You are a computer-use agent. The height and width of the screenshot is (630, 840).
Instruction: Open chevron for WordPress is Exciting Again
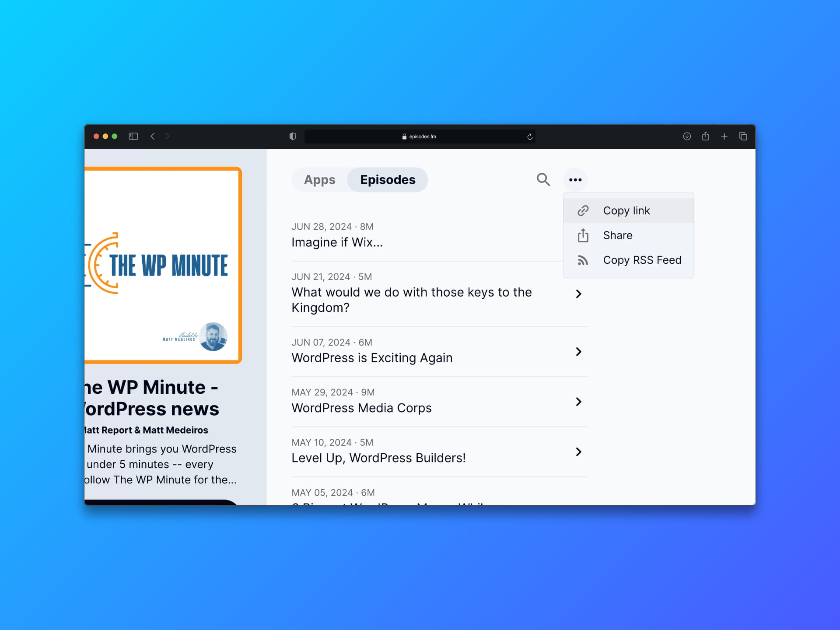(578, 352)
